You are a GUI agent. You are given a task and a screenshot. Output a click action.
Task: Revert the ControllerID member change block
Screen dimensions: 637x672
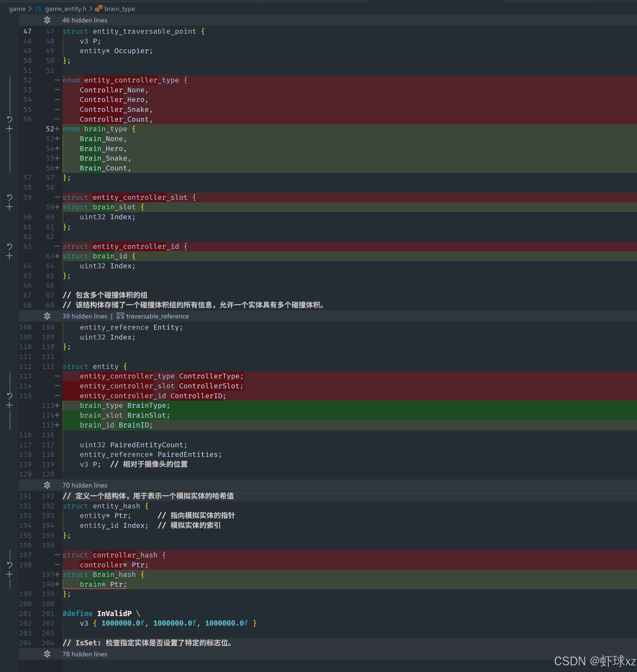click(x=10, y=396)
